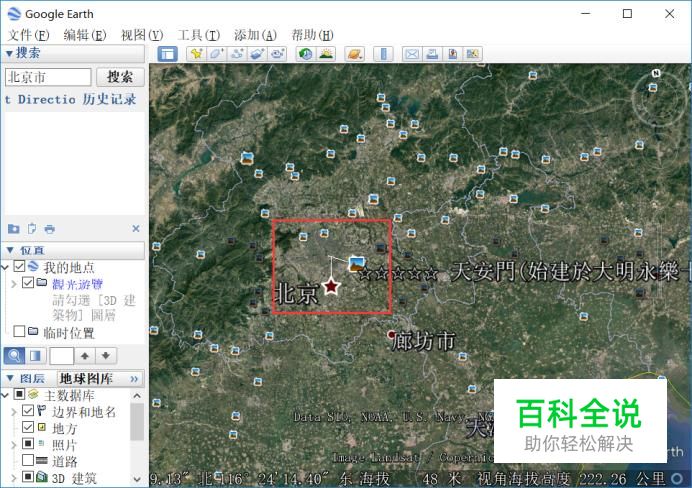Expand the 3D 建筑 layer node

(x=14, y=478)
